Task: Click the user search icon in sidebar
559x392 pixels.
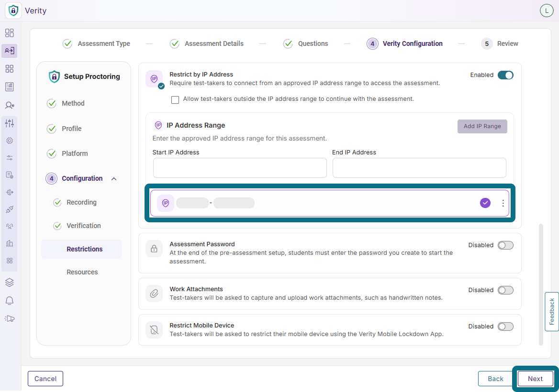Action: click(x=10, y=105)
